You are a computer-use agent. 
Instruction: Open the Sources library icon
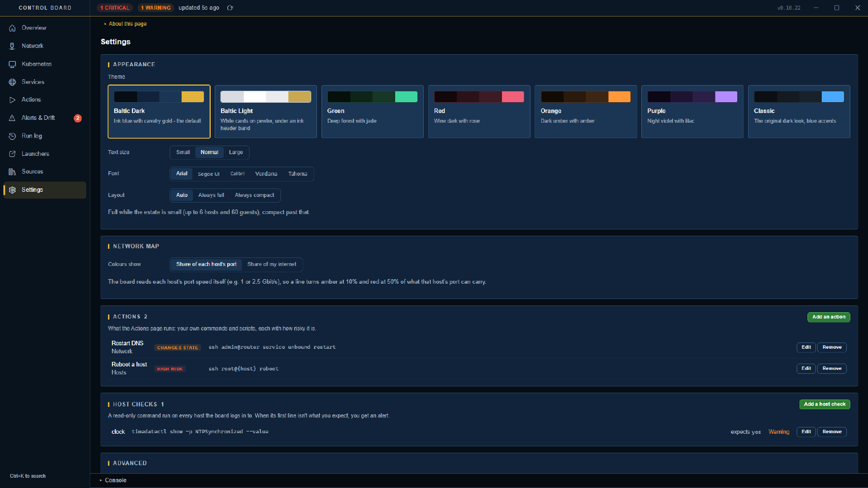12,172
